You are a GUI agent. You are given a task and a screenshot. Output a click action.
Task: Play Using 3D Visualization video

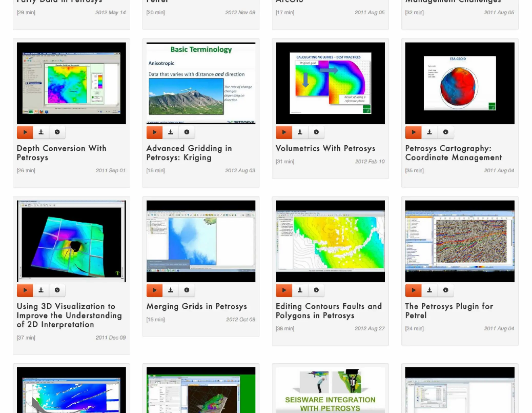point(25,290)
